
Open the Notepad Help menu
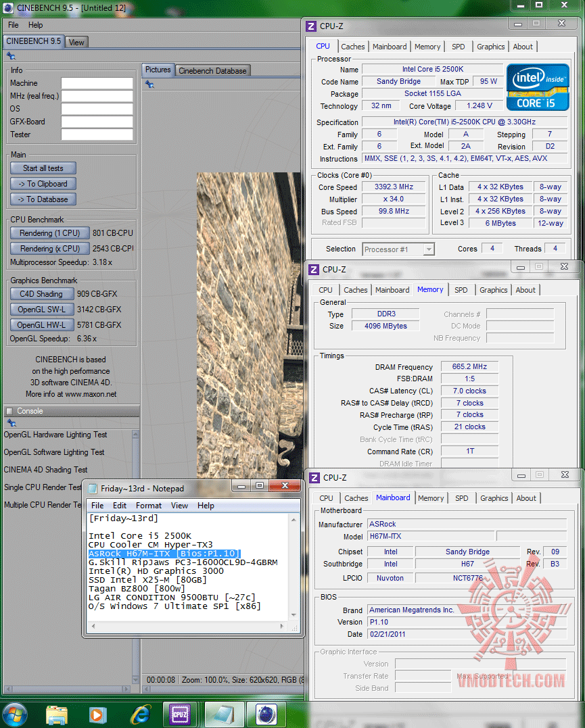pyautogui.click(x=206, y=505)
